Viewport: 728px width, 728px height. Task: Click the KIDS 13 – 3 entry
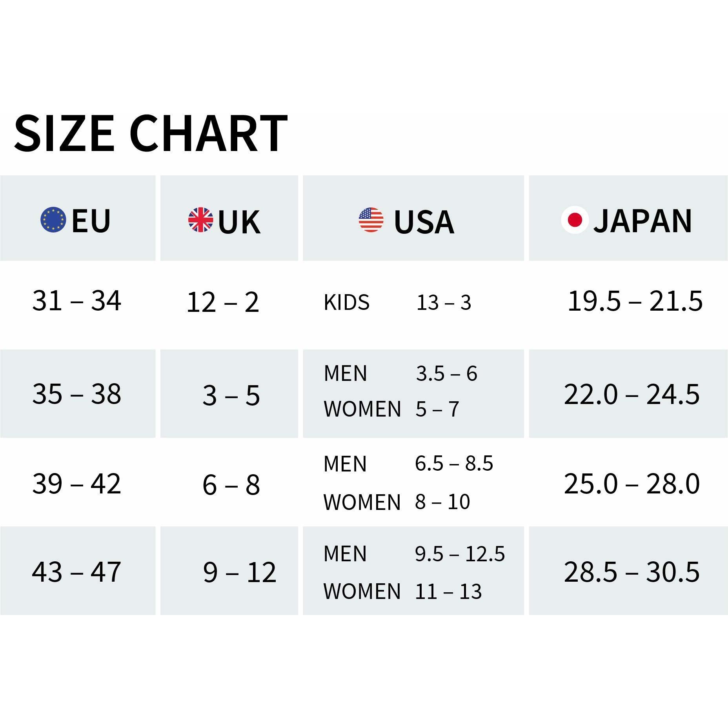point(397,302)
